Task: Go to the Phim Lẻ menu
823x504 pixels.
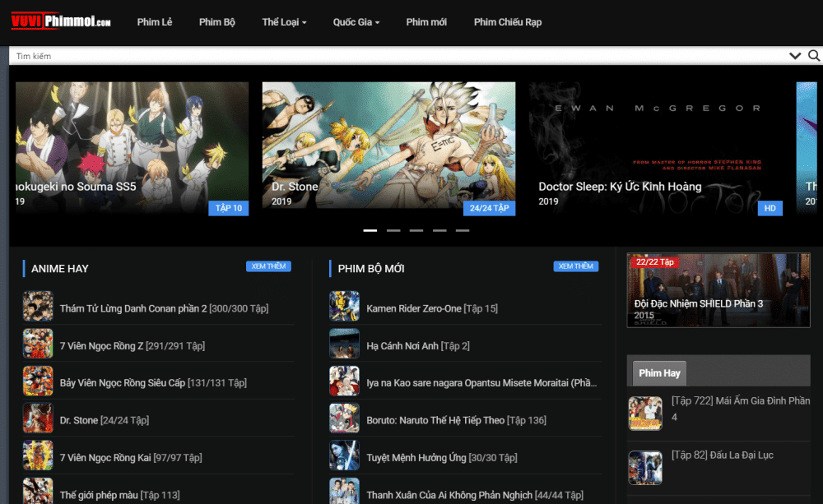Action: click(x=155, y=22)
